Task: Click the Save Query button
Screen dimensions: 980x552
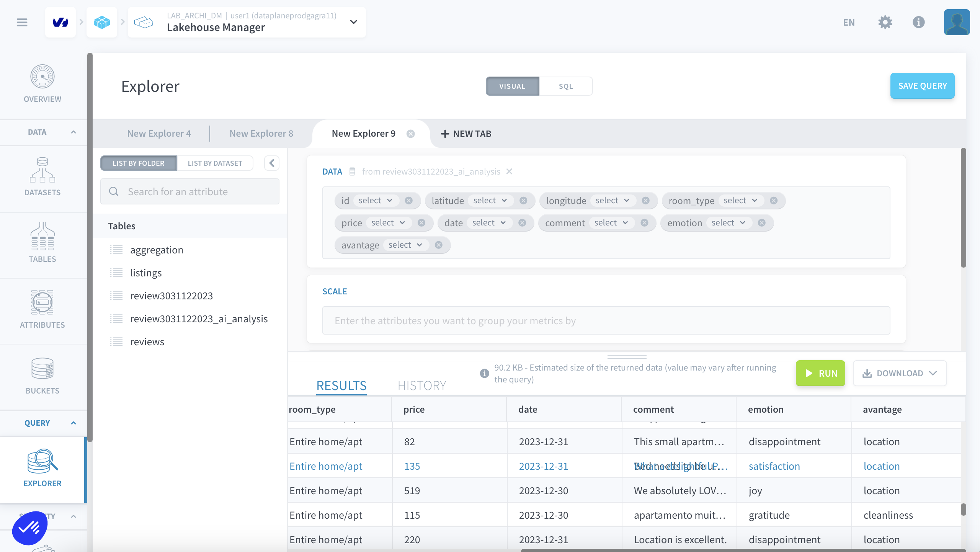Action: pos(922,86)
